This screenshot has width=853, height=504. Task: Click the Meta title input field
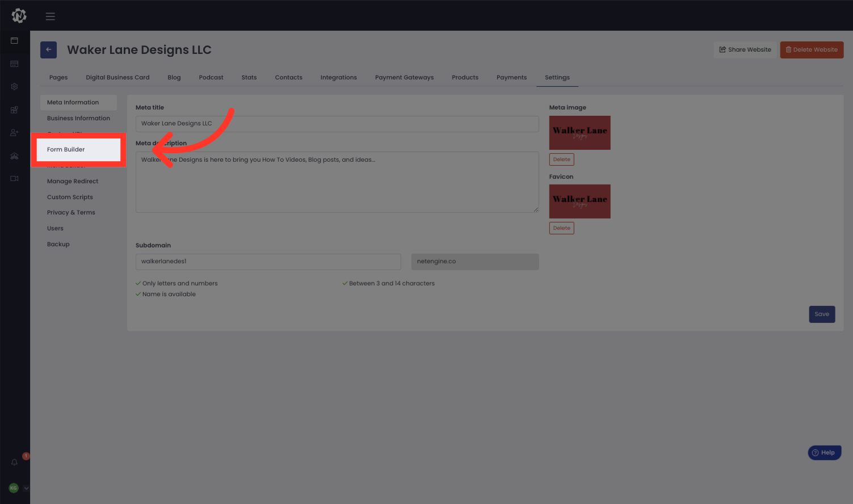click(337, 124)
